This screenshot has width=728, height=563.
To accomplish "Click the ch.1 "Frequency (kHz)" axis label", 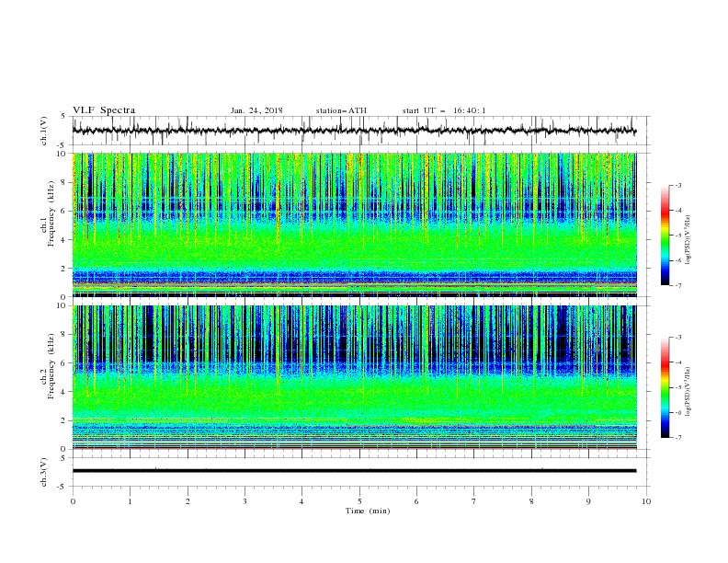I will point(51,212).
